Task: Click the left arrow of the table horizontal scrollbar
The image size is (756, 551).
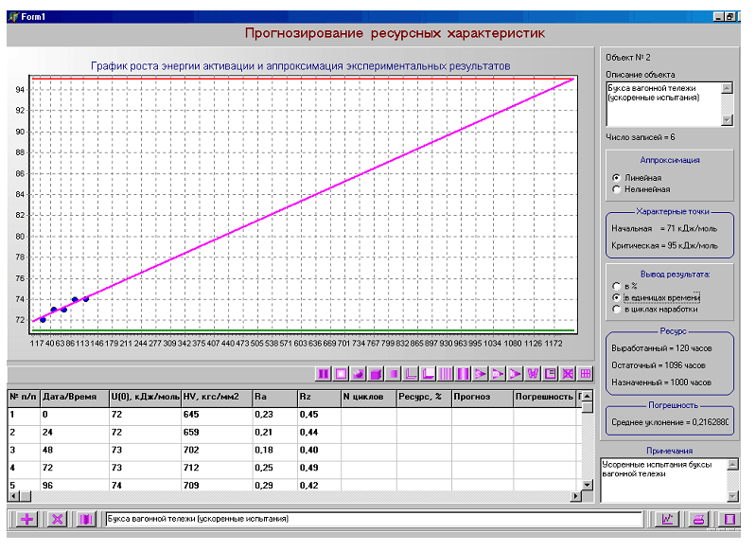Action: pyautogui.click(x=14, y=496)
